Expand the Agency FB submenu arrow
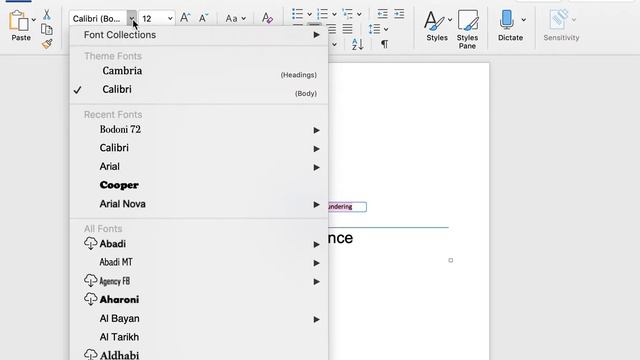Screen dimensions: 640x360 tap(316, 282)
